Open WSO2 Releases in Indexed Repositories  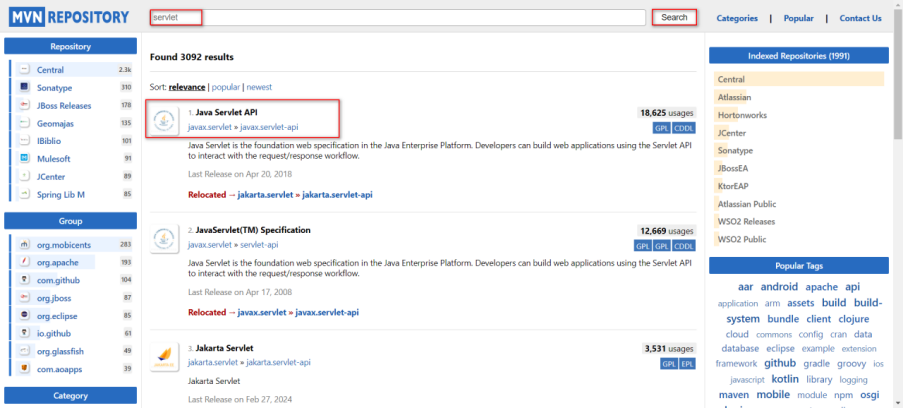[x=746, y=221]
